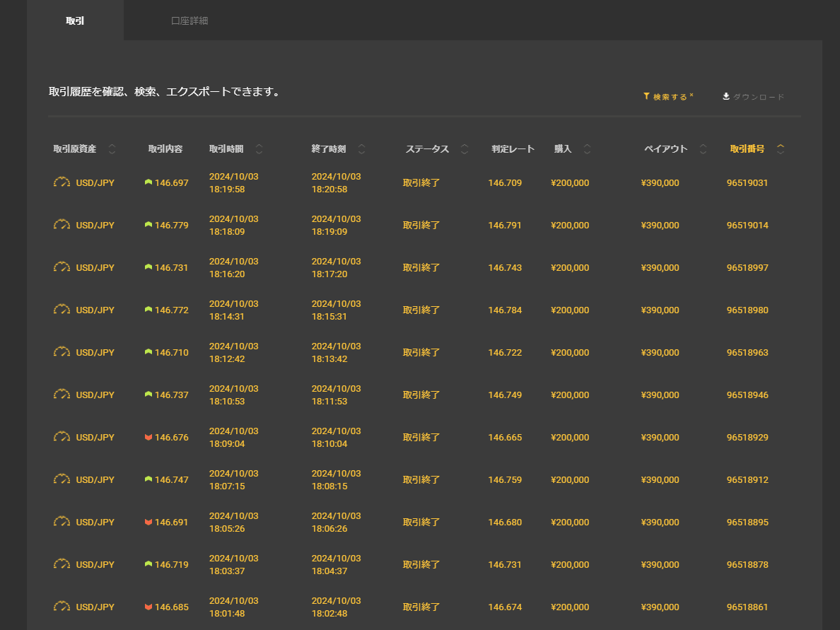The image size is (840, 630).
Task: Click green up arrow at 146.779
Action: click(x=148, y=225)
